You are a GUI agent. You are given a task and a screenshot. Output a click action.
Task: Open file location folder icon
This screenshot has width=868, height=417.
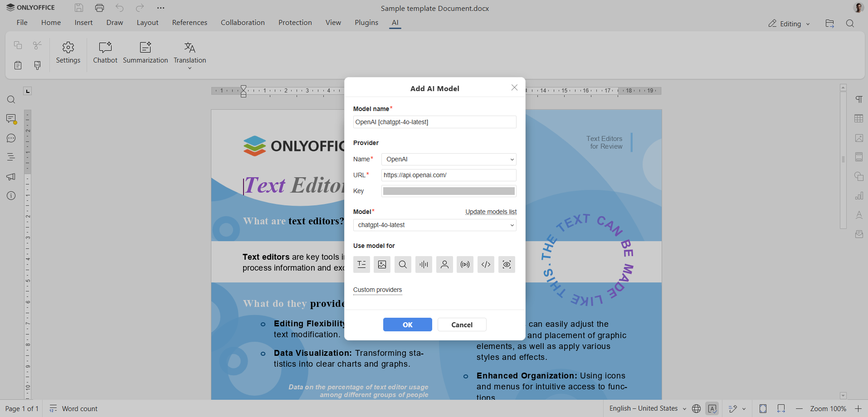[x=830, y=24]
